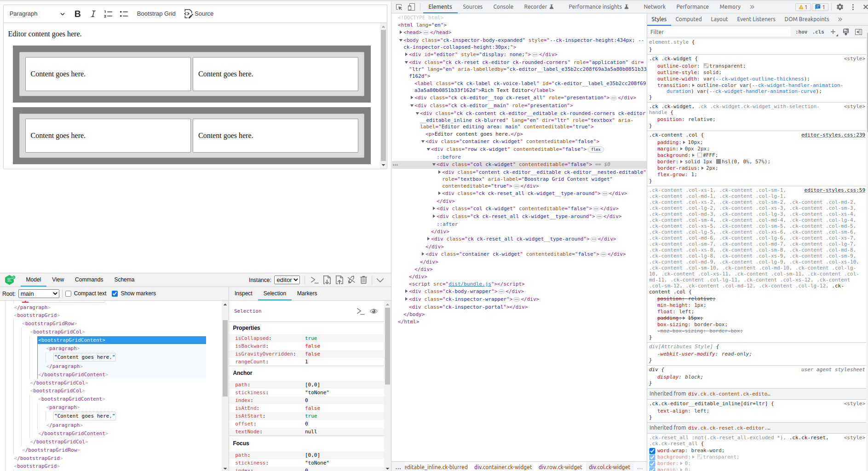The height and width of the screenshot is (471, 868).
Task: Click the #FFF background color swatch
Action: tap(700, 155)
